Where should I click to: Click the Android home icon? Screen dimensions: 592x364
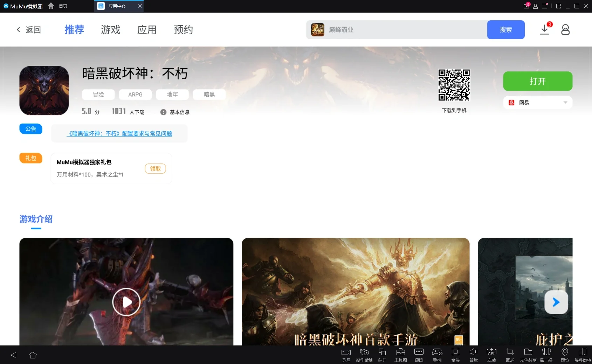pyautogui.click(x=33, y=355)
